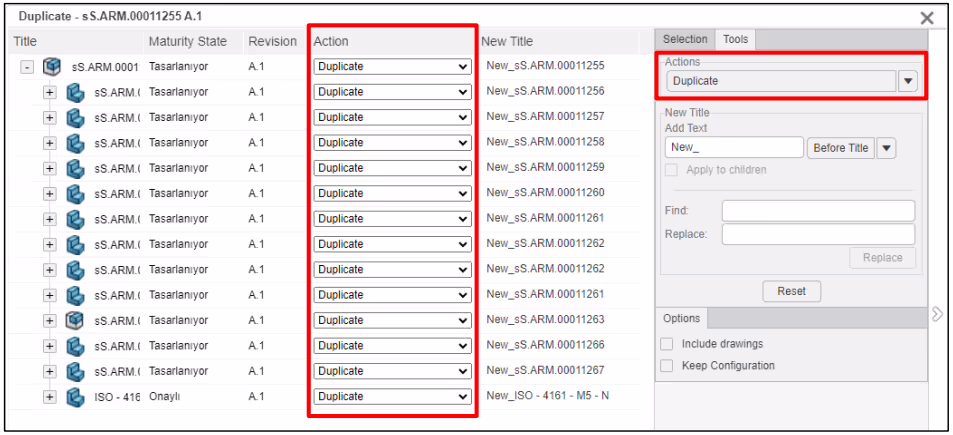Open the Actions Duplicate dropdown arrow in the Tools panel
The height and width of the screenshot is (435, 953).
(x=908, y=81)
